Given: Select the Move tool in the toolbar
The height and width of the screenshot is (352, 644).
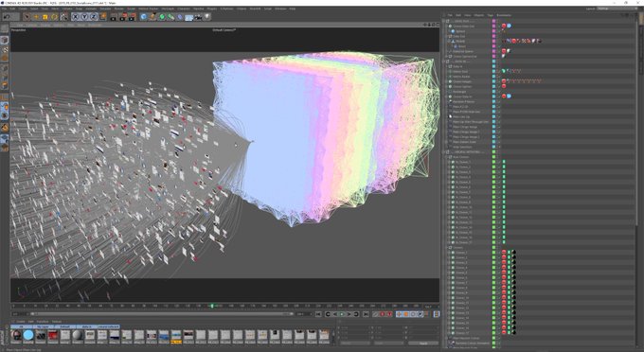Looking at the screenshot, I should [36, 17].
